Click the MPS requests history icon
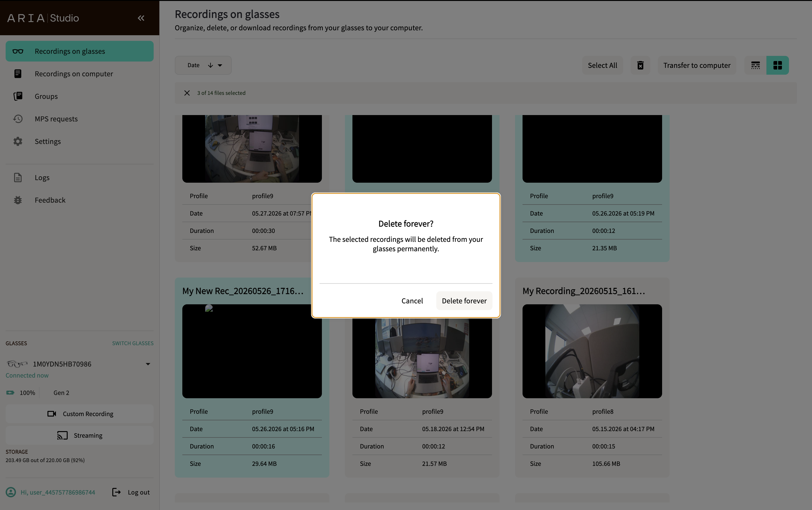The height and width of the screenshot is (510, 812). coord(18,119)
